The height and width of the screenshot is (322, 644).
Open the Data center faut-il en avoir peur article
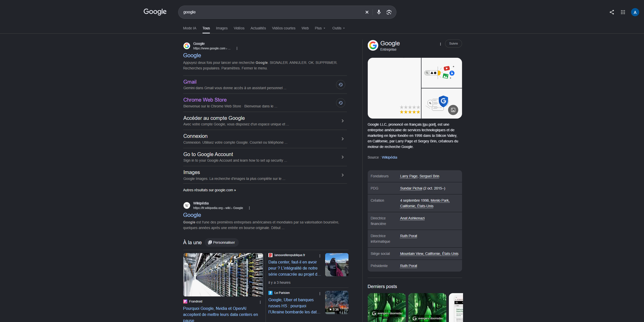pyautogui.click(x=294, y=268)
